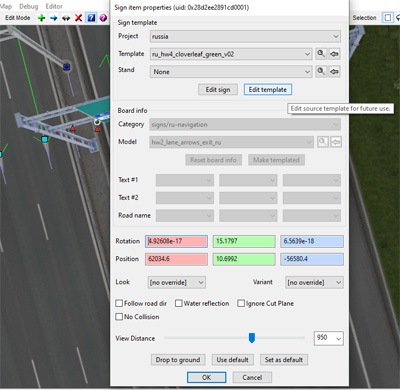This screenshot has height=390, width=400.
Task: Open the Debug menu
Action: [29, 6]
